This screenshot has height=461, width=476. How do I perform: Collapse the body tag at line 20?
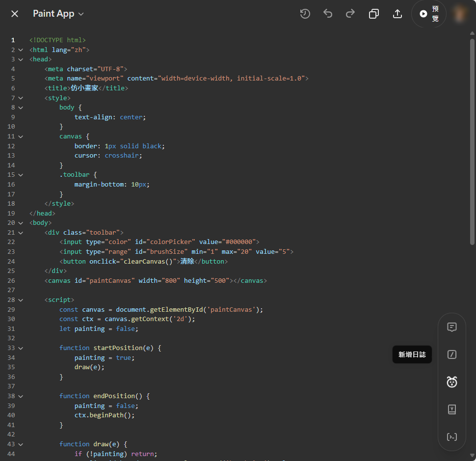pyautogui.click(x=21, y=223)
